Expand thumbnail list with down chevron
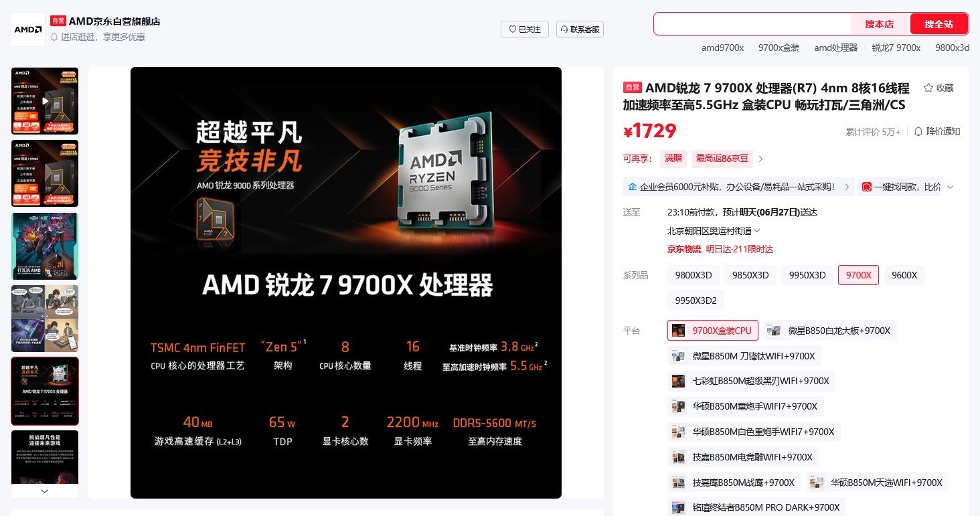Viewport: 980px width, 516px height. 45,491
